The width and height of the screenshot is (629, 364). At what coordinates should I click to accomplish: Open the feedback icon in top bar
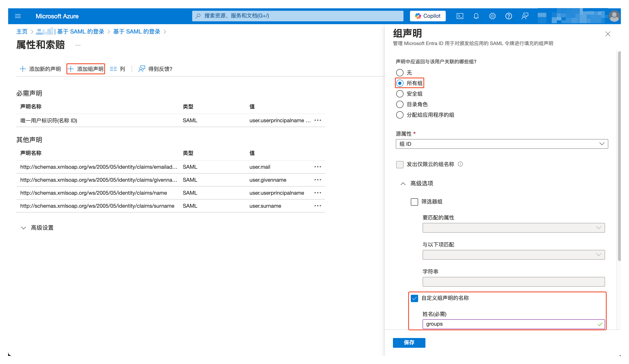(x=525, y=16)
